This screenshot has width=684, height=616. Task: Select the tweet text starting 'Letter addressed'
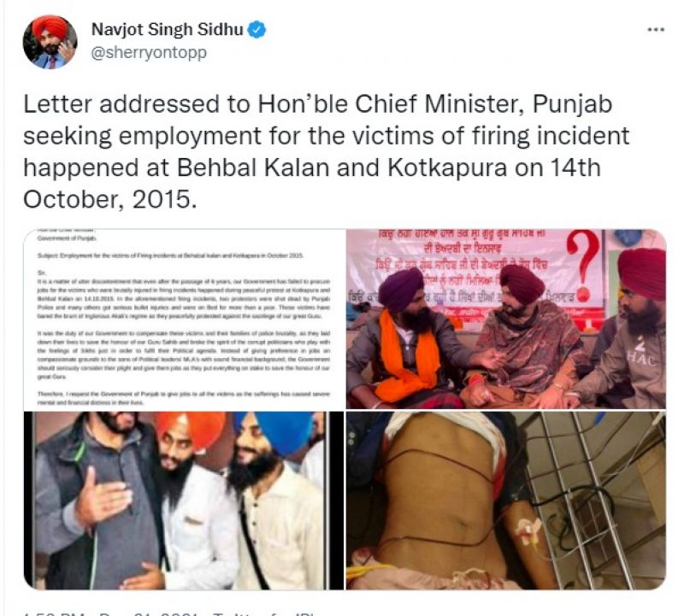(x=327, y=152)
